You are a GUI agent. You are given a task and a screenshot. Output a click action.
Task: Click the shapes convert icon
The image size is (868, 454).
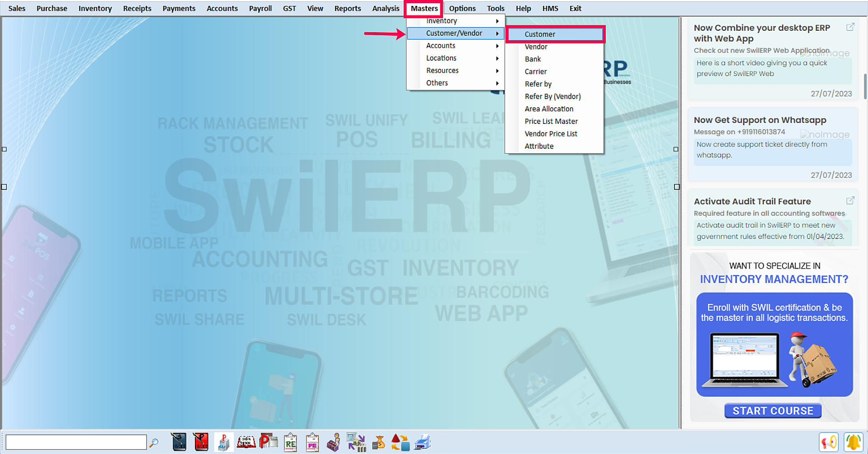[400, 442]
